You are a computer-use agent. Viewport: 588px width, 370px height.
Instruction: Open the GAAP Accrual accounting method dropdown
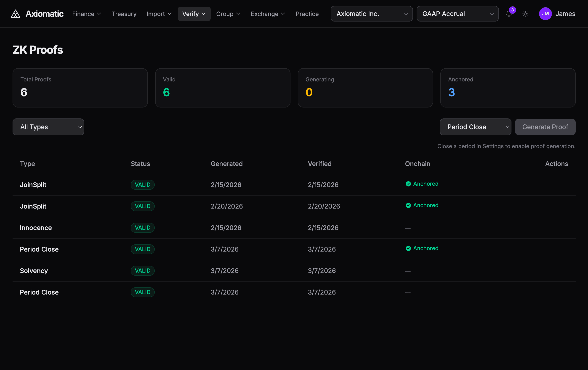(457, 14)
